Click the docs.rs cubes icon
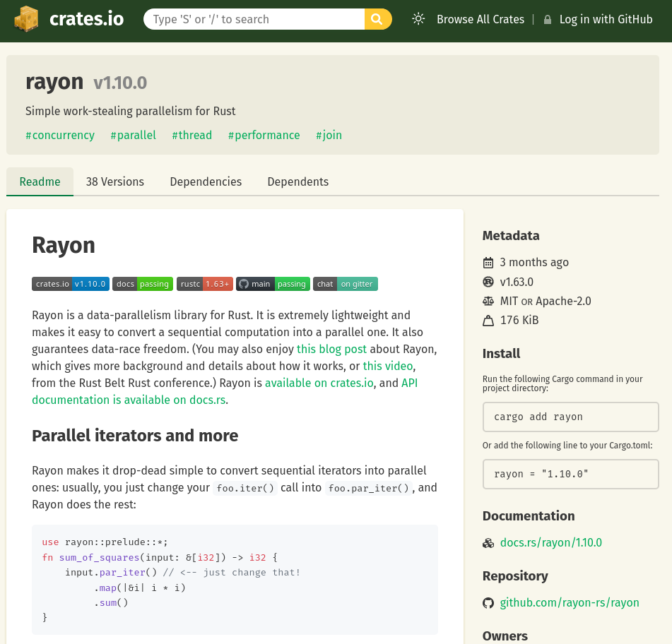The height and width of the screenshot is (644, 672). pyautogui.click(x=488, y=543)
